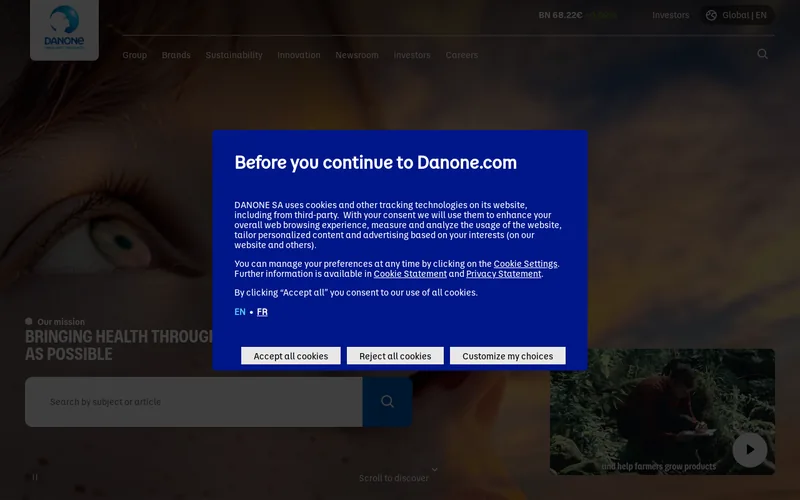
Task: Open the Cookie Settings link
Action: pyautogui.click(x=525, y=263)
